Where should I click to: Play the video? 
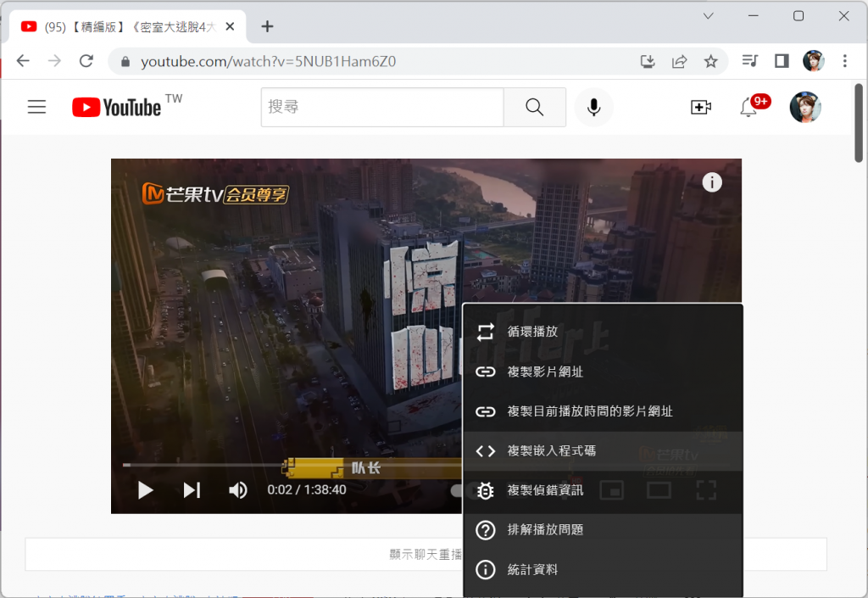[145, 490]
